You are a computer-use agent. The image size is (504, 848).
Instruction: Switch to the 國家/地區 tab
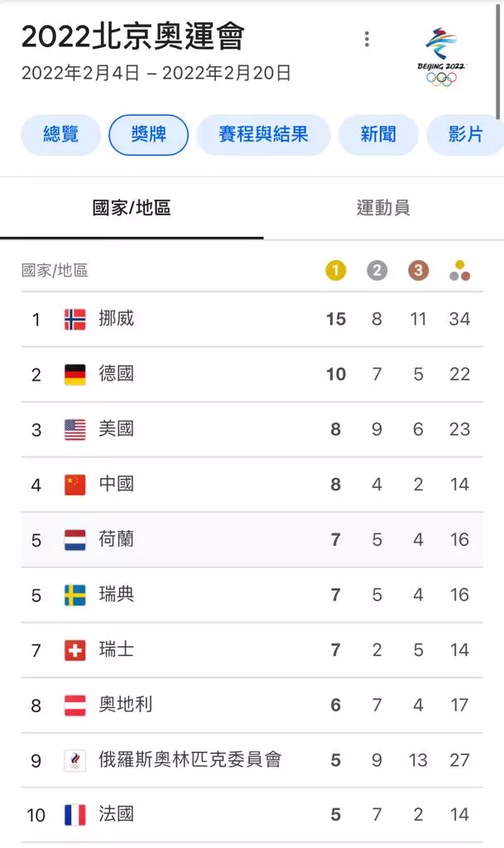click(x=132, y=208)
